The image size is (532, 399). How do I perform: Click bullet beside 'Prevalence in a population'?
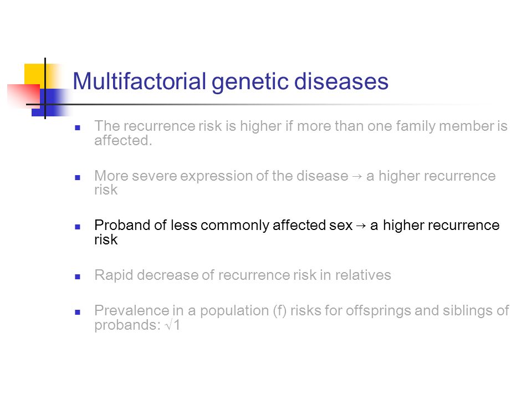[78, 312]
